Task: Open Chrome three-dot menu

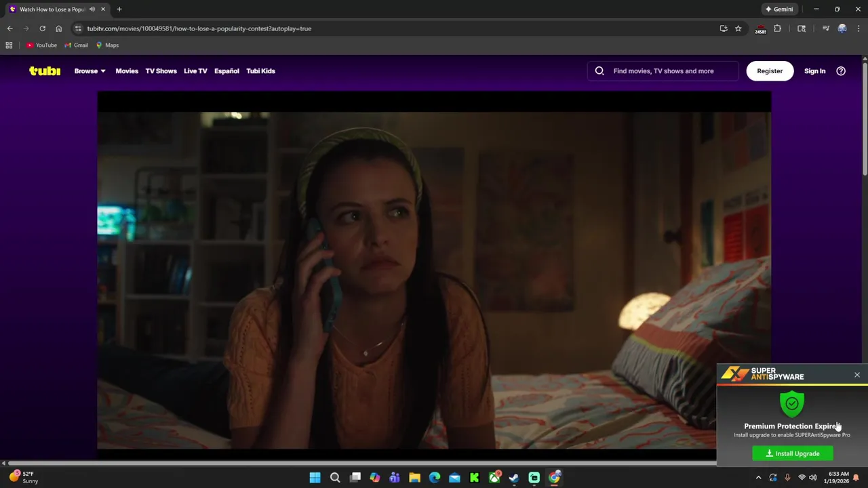Action: pyautogui.click(x=859, y=28)
